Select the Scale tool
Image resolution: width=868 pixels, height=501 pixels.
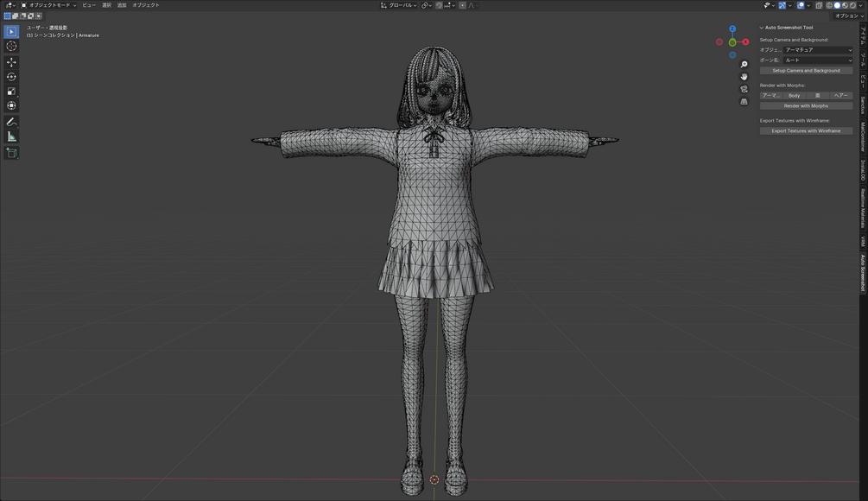[x=11, y=91]
